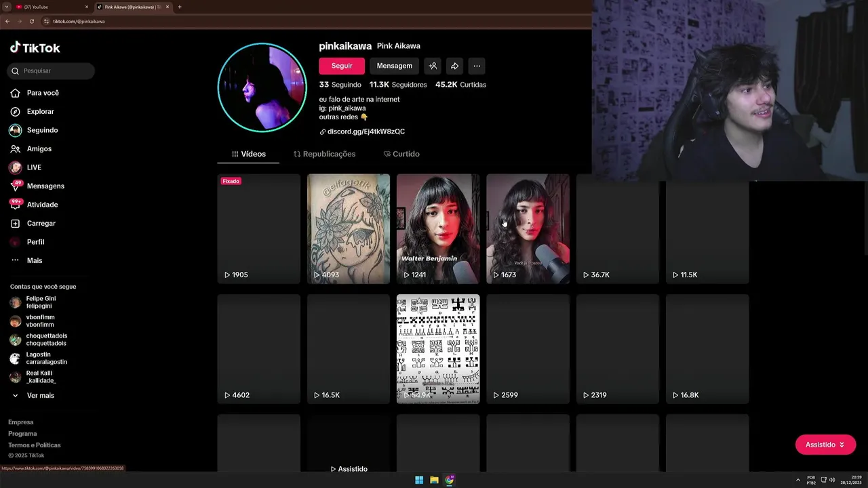Switch to the Republicações tab
The image size is (868, 488).
coord(324,154)
